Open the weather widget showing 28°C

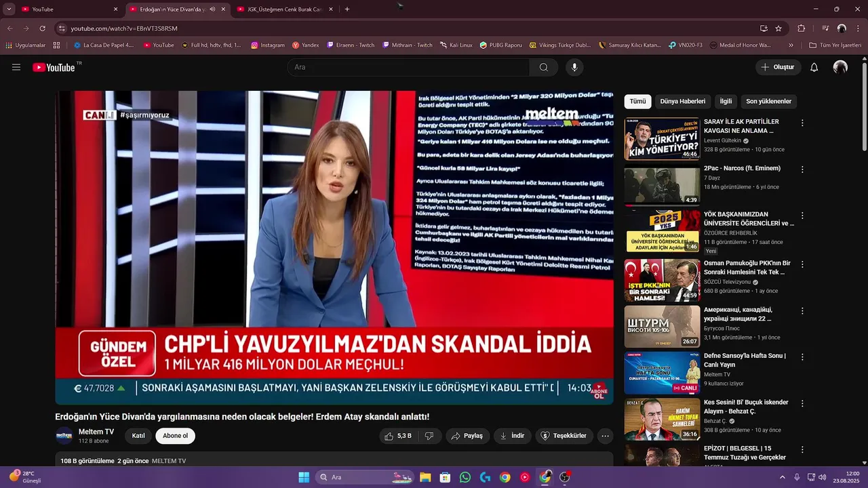(x=26, y=477)
